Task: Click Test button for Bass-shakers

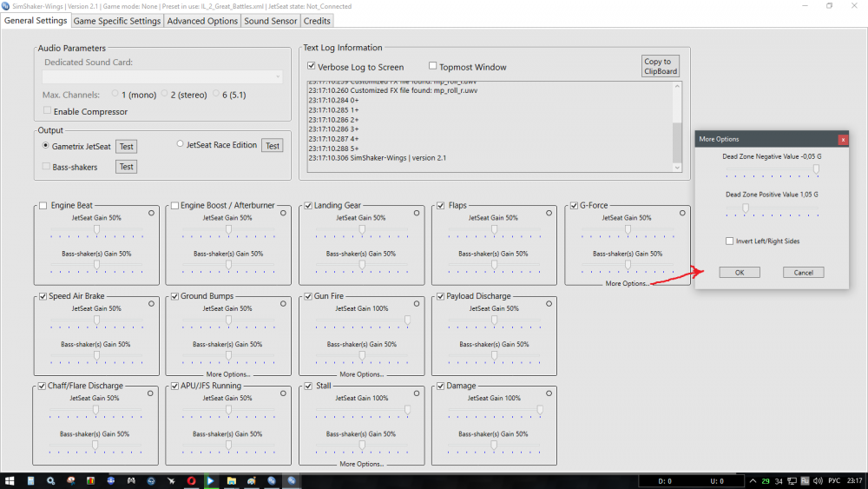Action: pyautogui.click(x=126, y=167)
